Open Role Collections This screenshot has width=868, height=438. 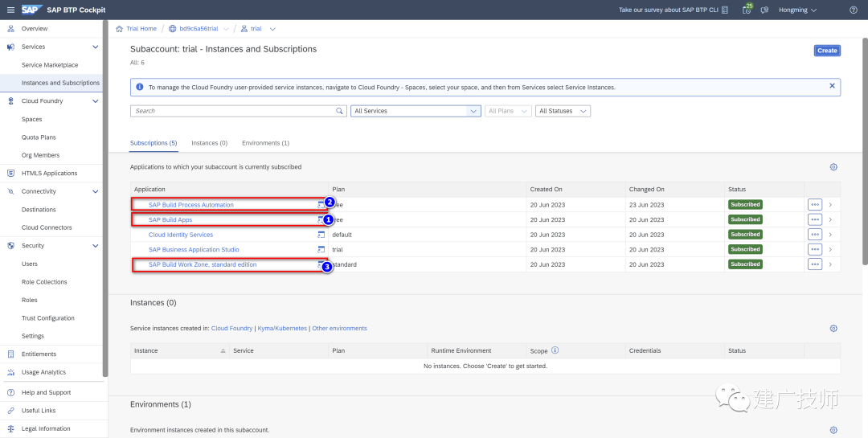pyautogui.click(x=44, y=282)
